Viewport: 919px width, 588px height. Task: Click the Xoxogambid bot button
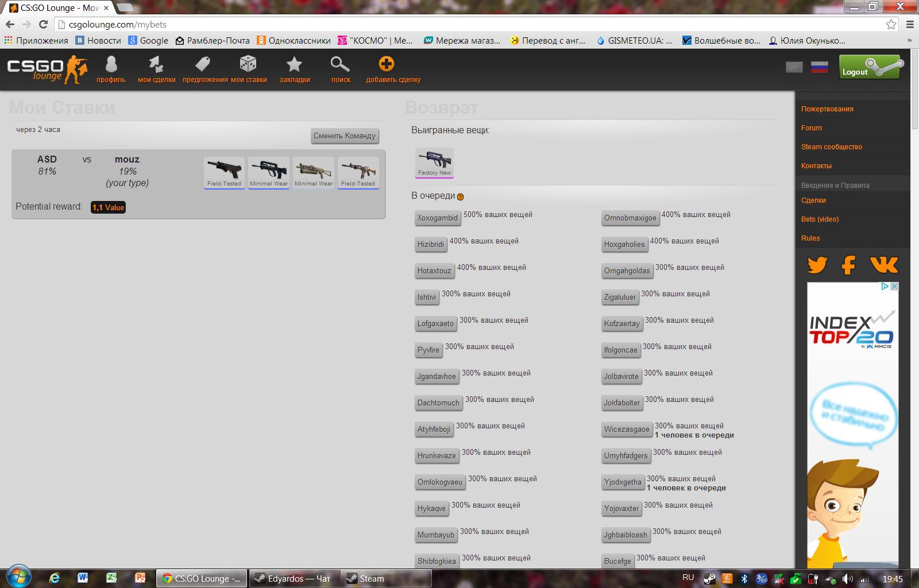click(438, 218)
